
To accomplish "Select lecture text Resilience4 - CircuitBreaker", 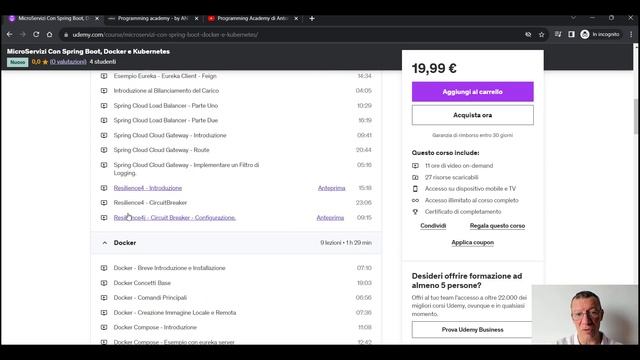I will point(150,203).
